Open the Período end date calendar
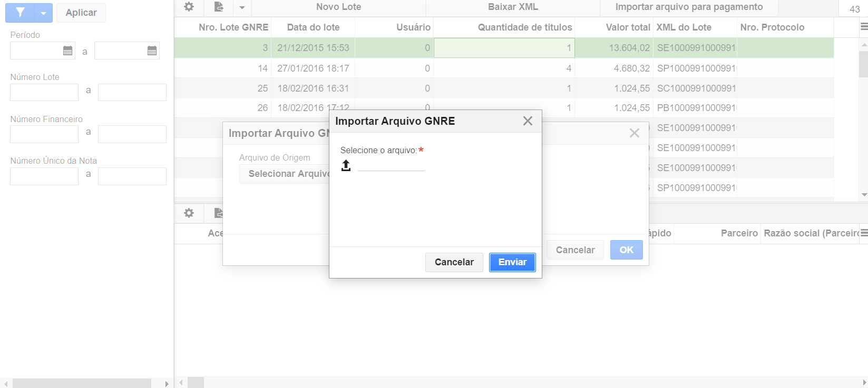The image size is (868, 388). pos(152,51)
